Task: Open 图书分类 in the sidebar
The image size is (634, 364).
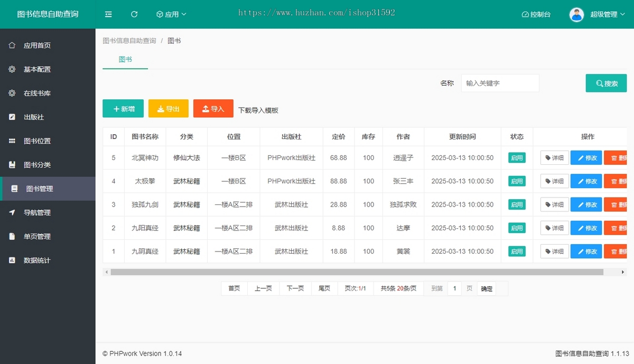Action: click(x=37, y=165)
